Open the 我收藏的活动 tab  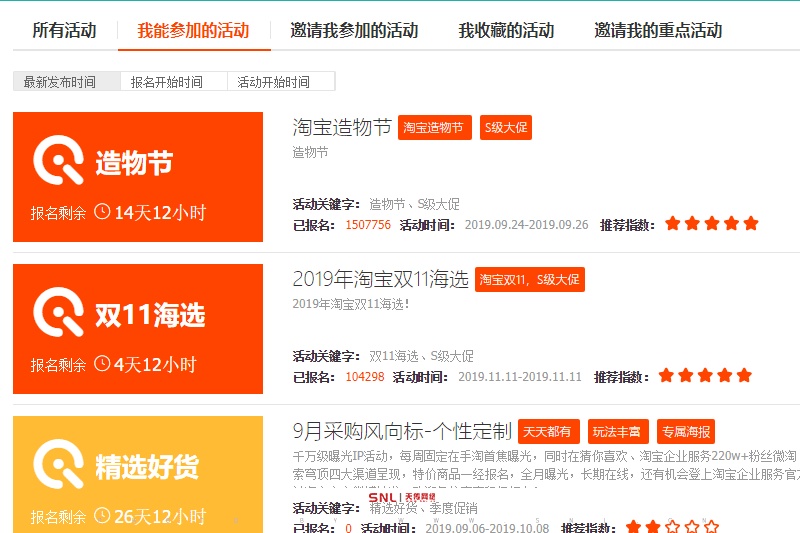[x=506, y=31]
